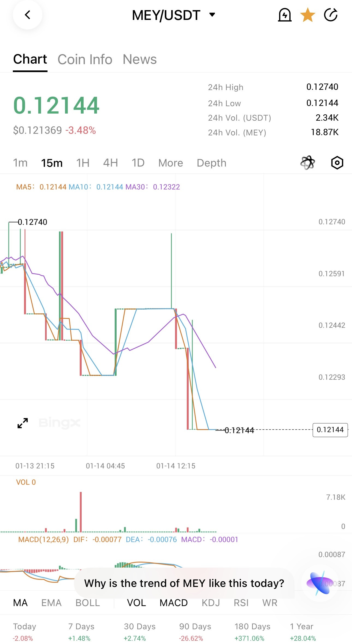Switch to the Coin Info tab

click(x=85, y=60)
